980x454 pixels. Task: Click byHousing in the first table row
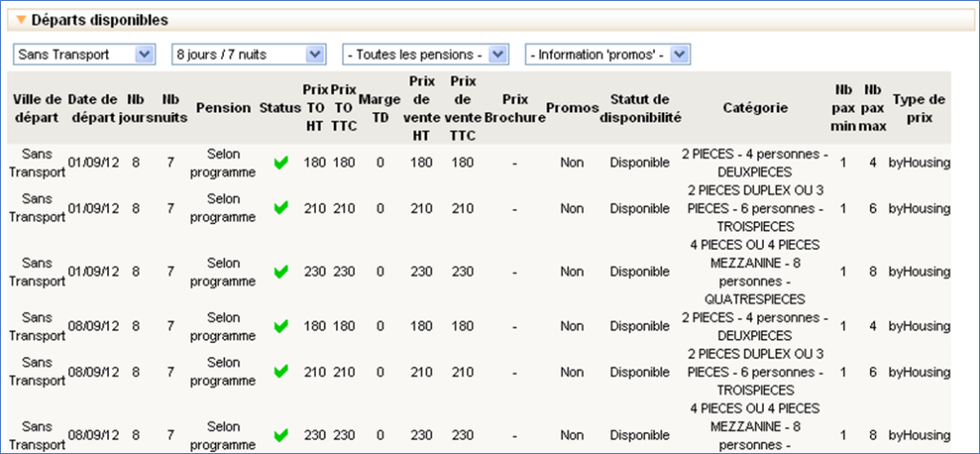pyautogui.click(x=919, y=163)
